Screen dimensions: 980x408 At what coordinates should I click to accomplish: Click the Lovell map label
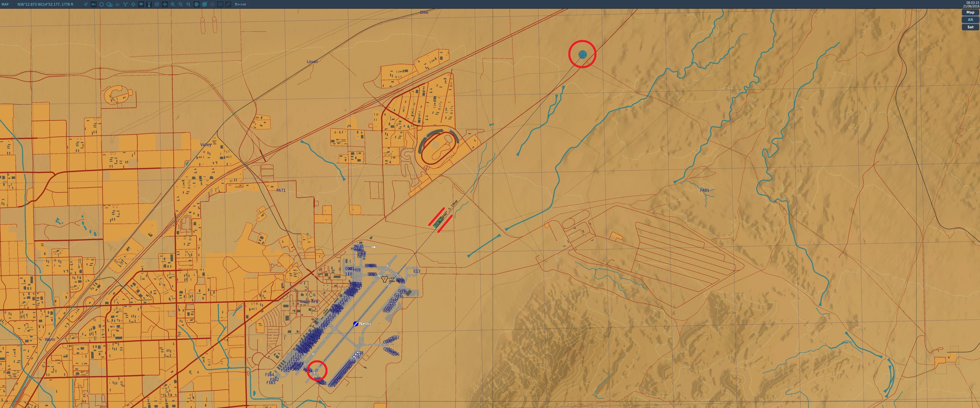(312, 61)
